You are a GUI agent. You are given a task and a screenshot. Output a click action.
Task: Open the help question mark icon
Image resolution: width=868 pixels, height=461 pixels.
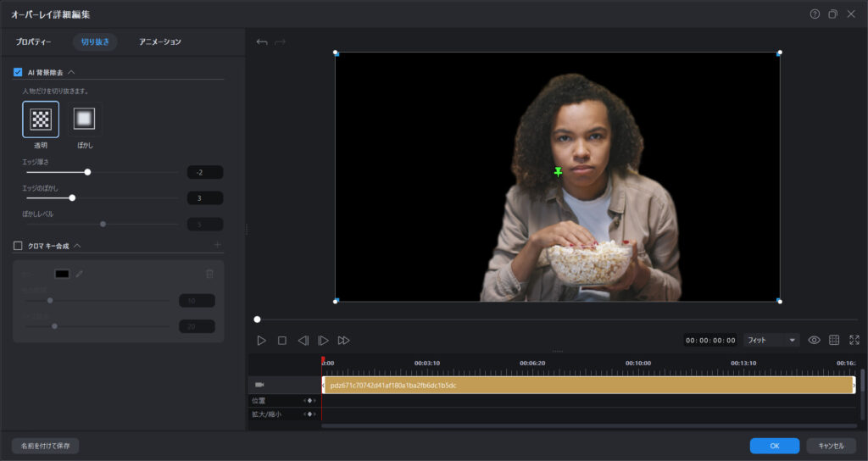[815, 14]
